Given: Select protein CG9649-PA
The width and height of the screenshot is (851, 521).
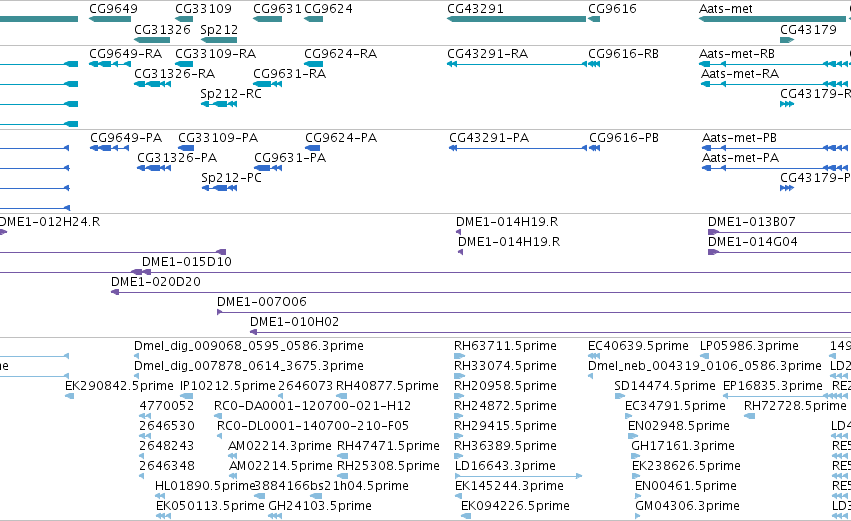Looking at the screenshot, I should (x=126, y=138).
